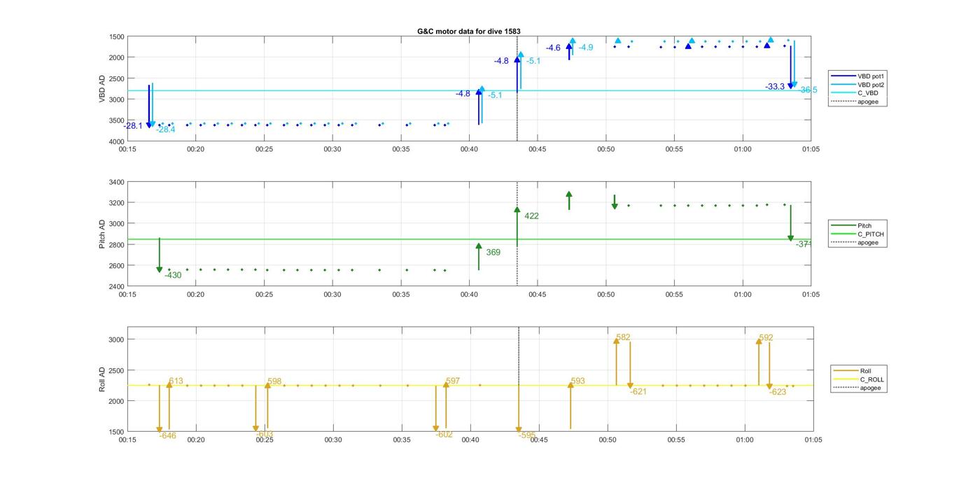Click the "VBD AD" y-axis label
This screenshot has height=485, width=980.
pos(102,89)
